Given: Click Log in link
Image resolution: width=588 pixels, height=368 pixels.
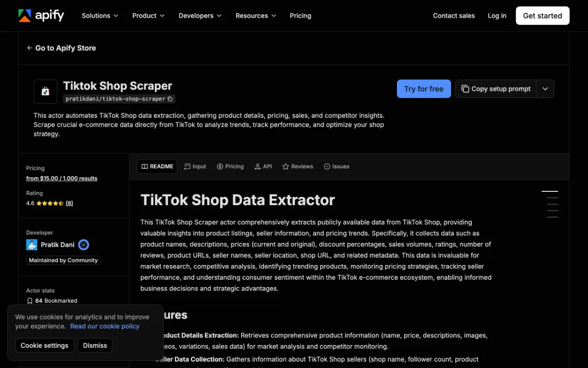Looking at the screenshot, I should tap(497, 16).
